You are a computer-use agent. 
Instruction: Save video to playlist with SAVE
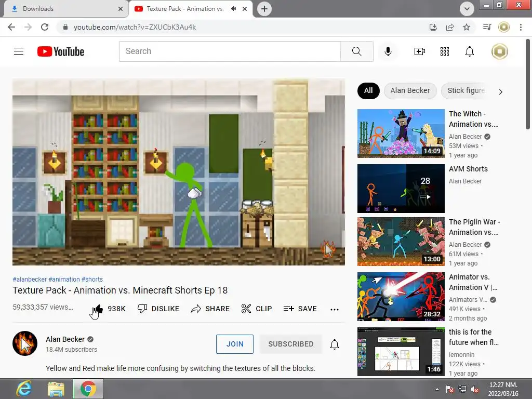click(x=300, y=309)
